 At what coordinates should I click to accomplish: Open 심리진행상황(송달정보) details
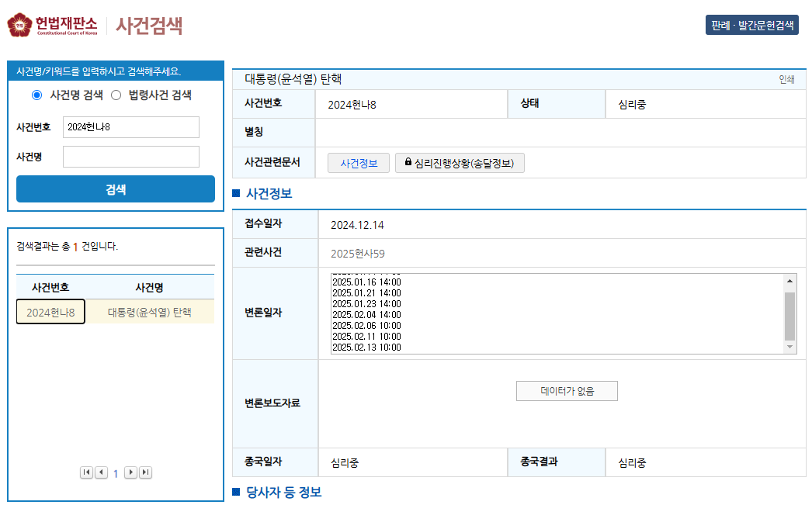click(x=460, y=163)
